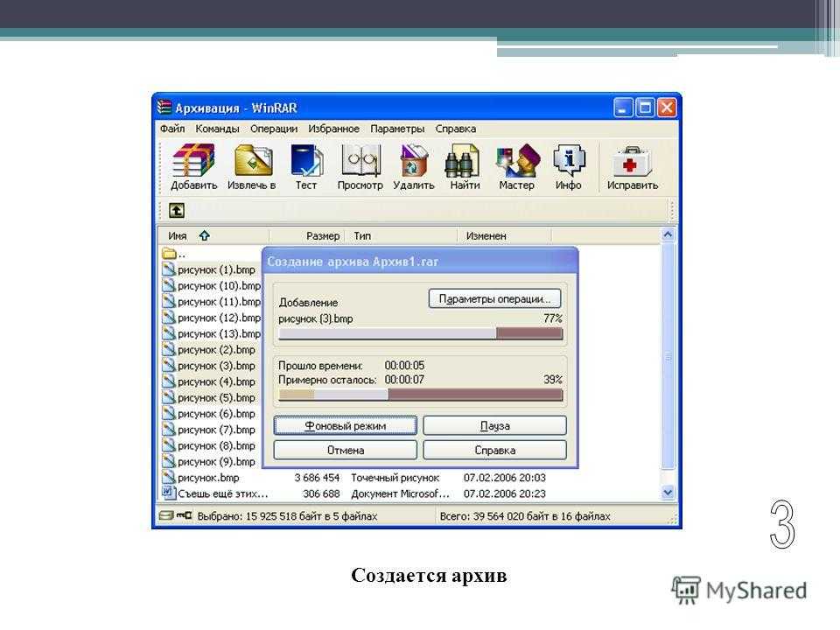The height and width of the screenshot is (630, 840).
Task: Click the file list scroll down arrow
Action: (x=668, y=493)
